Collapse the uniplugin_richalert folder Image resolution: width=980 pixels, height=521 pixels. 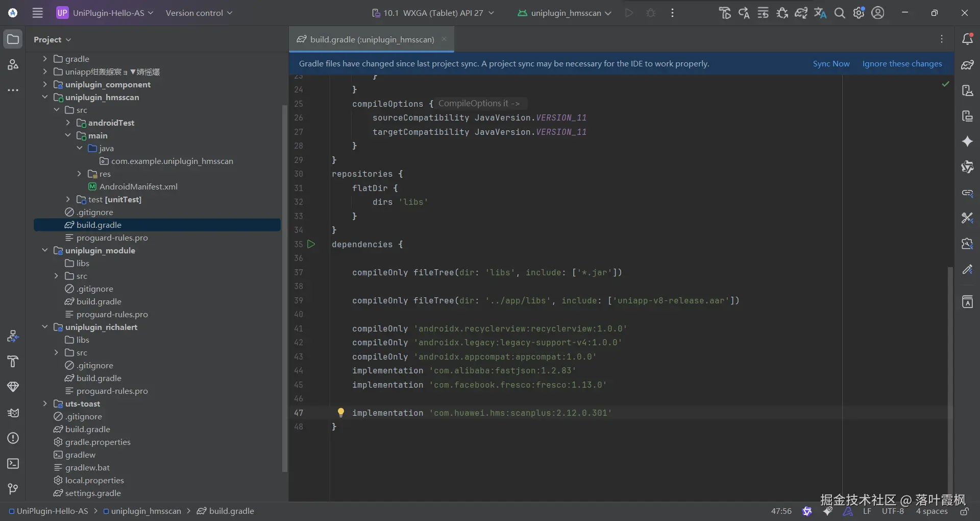coord(45,327)
